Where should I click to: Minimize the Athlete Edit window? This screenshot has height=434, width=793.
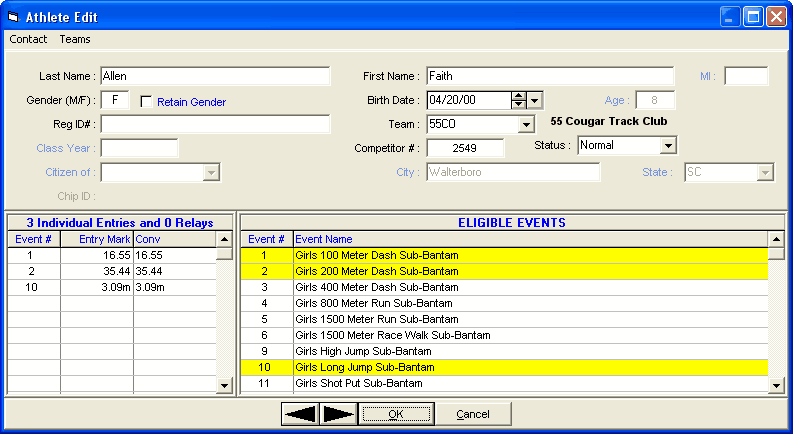pos(729,17)
